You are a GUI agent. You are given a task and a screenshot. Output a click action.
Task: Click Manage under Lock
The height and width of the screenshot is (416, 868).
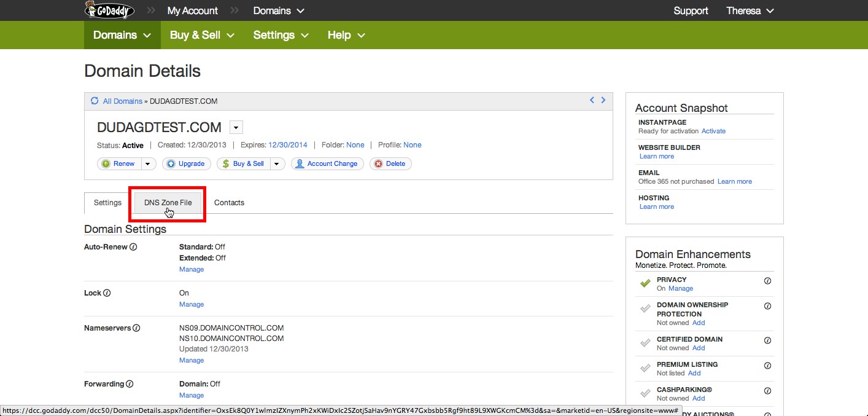192,304
